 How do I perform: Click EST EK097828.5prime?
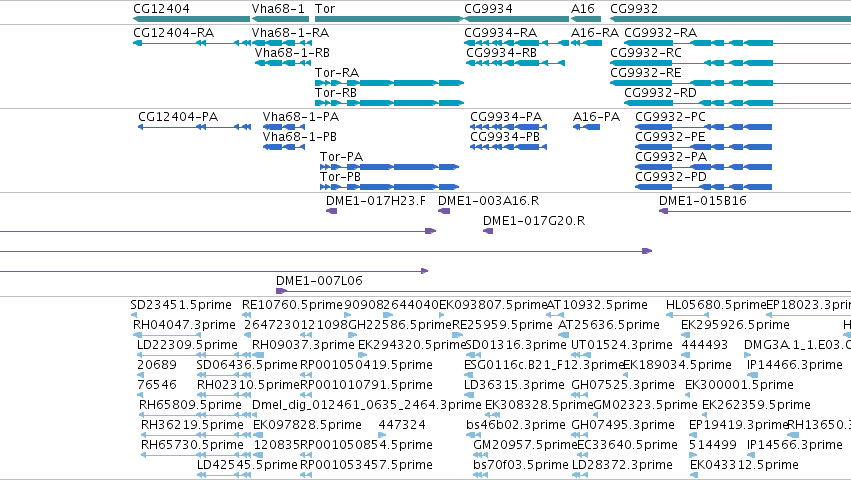(307, 425)
